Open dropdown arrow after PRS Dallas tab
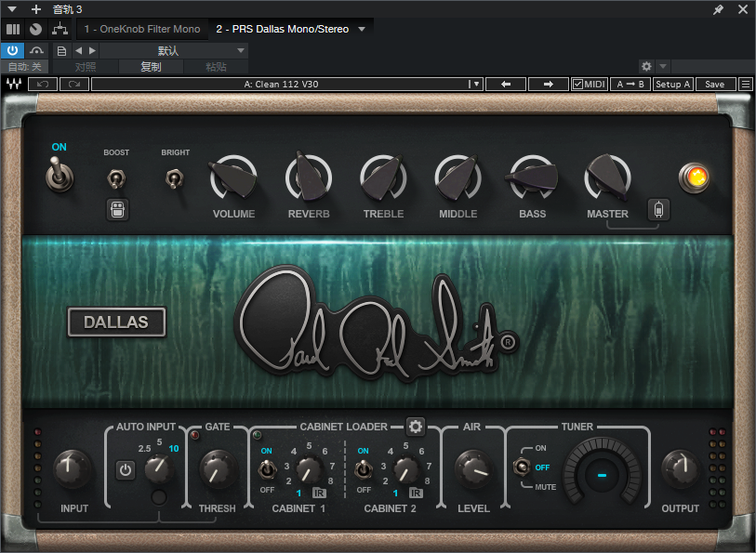The height and width of the screenshot is (553, 756). point(362,29)
